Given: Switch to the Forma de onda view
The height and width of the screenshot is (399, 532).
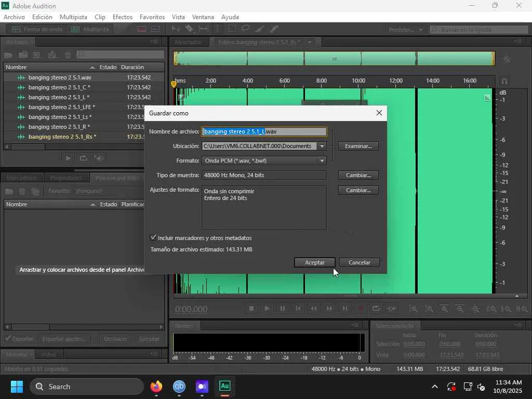Looking at the screenshot, I should [37, 29].
